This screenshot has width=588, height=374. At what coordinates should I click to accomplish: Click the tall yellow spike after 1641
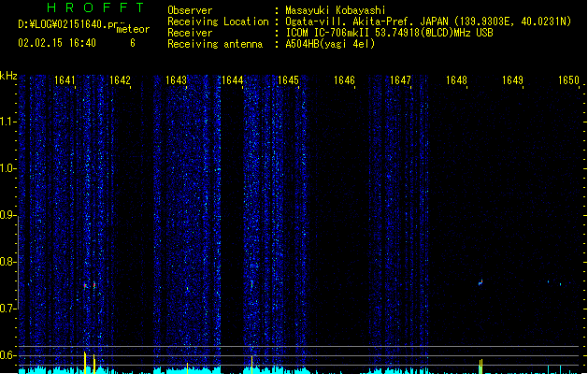coord(85,363)
